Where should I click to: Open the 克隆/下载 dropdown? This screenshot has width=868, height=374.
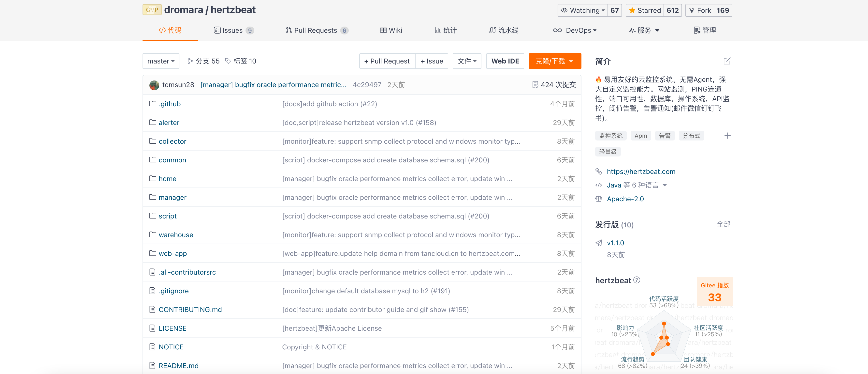click(x=555, y=61)
